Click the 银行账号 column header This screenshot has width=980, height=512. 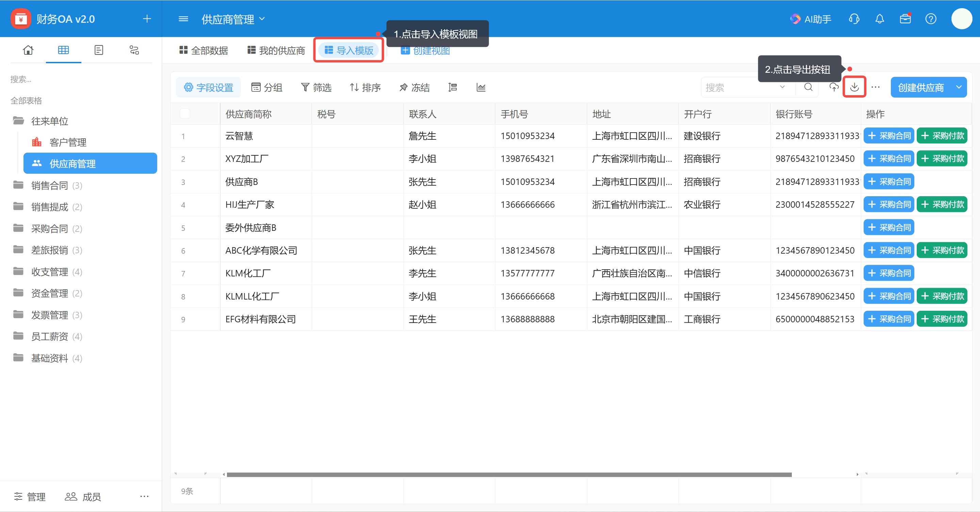point(816,114)
